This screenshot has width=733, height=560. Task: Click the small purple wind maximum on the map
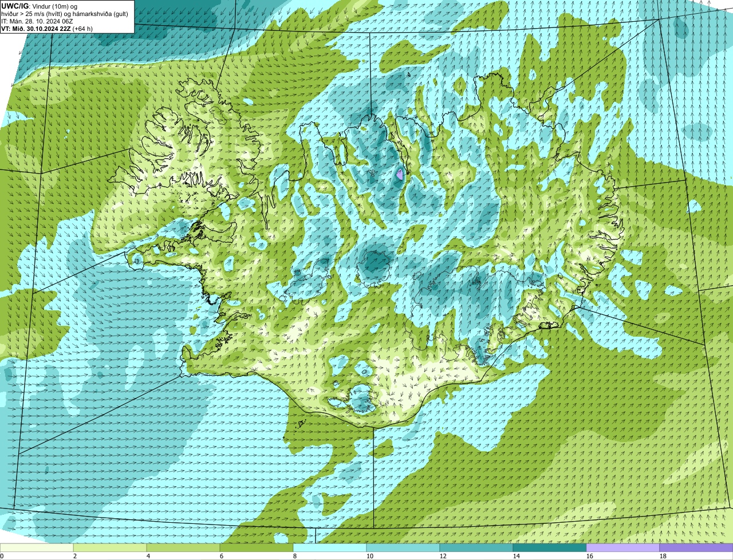(x=400, y=175)
